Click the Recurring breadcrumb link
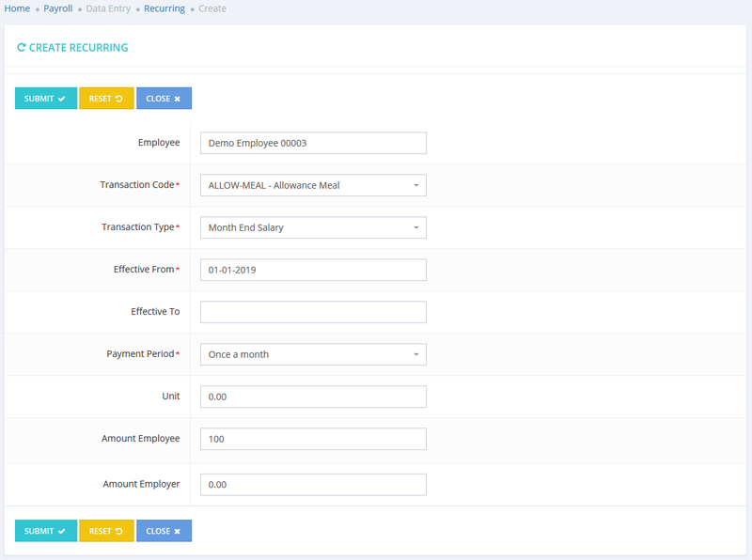Image resolution: width=752 pixels, height=560 pixels. pos(164,8)
